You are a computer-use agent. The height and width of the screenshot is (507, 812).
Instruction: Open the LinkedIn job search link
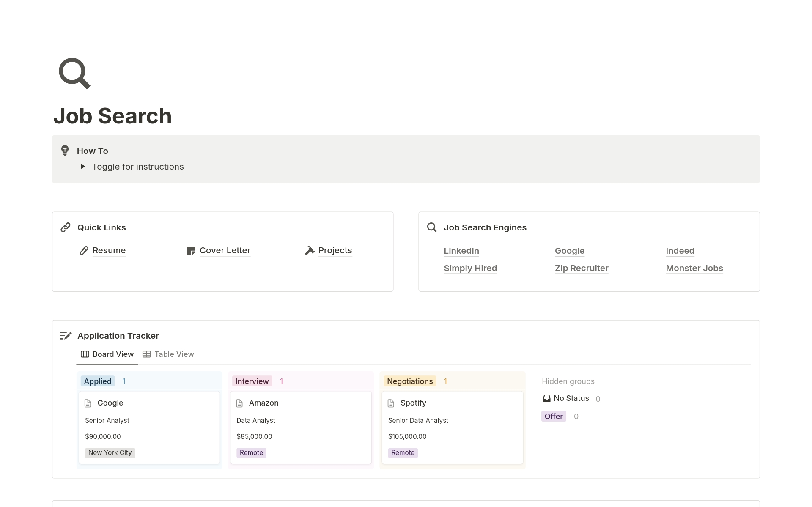[461, 250]
